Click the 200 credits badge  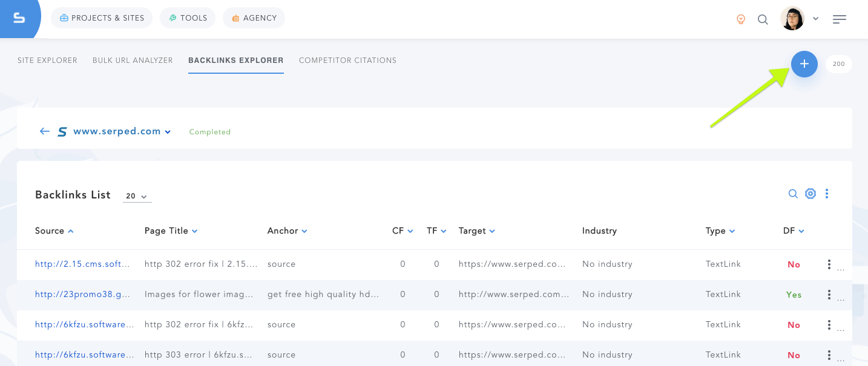(839, 64)
